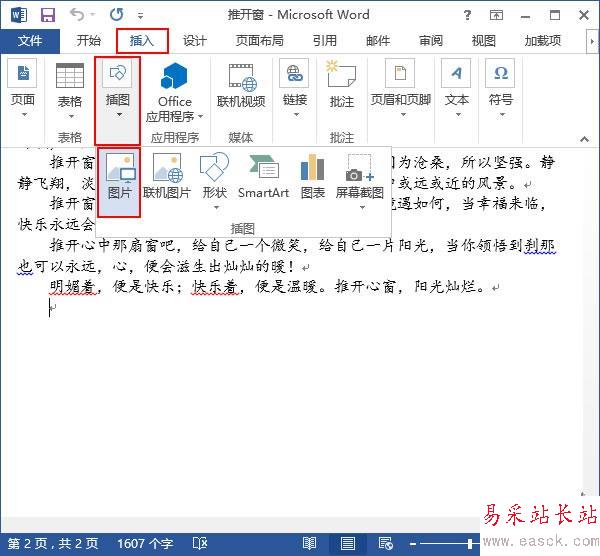Open the 符号 symbols dropdown

[x=501, y=89]
